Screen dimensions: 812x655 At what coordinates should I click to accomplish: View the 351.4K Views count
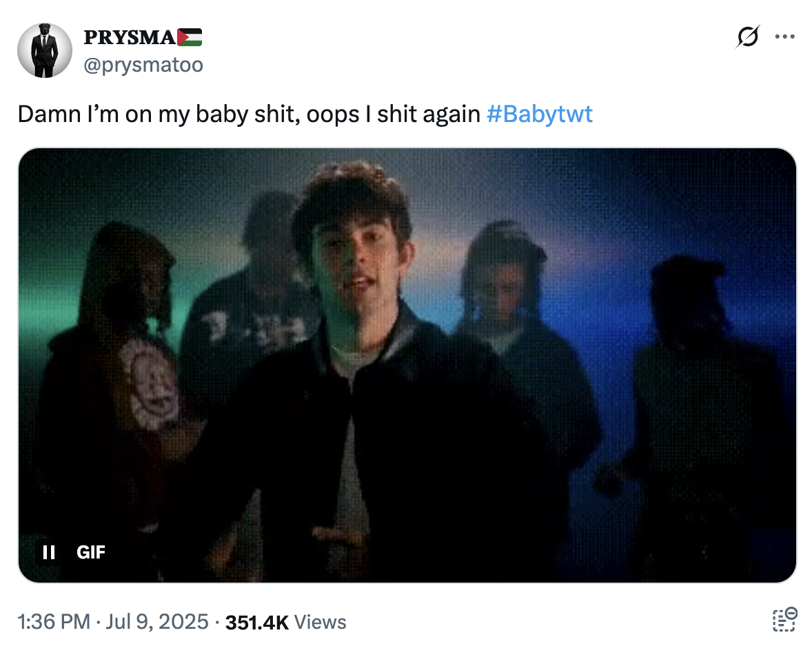285,622
